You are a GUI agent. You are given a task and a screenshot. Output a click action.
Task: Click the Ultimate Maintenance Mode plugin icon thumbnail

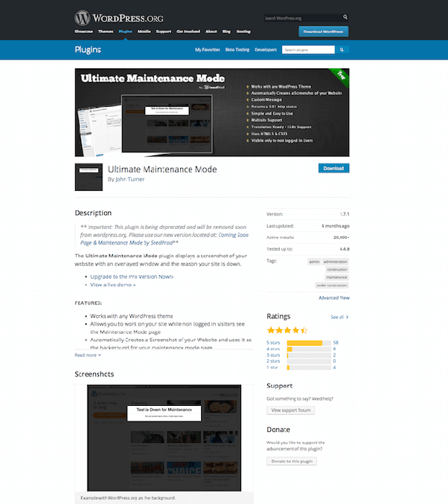click(89, 177)
